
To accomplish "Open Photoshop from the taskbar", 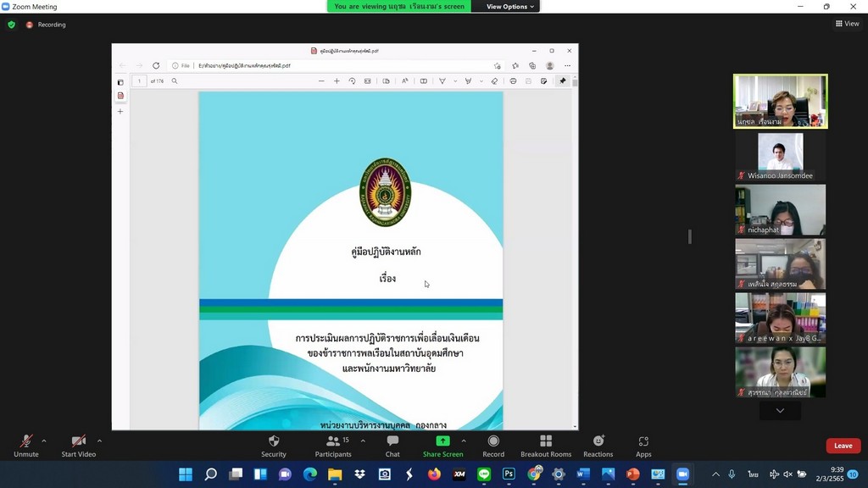I will (509, 474).
